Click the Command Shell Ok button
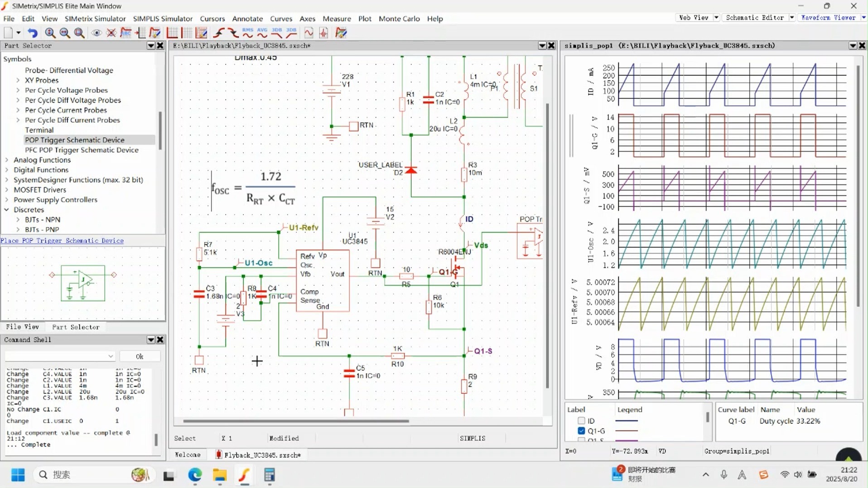Viewport: 868px width, 488px height. tap(140, 357)
